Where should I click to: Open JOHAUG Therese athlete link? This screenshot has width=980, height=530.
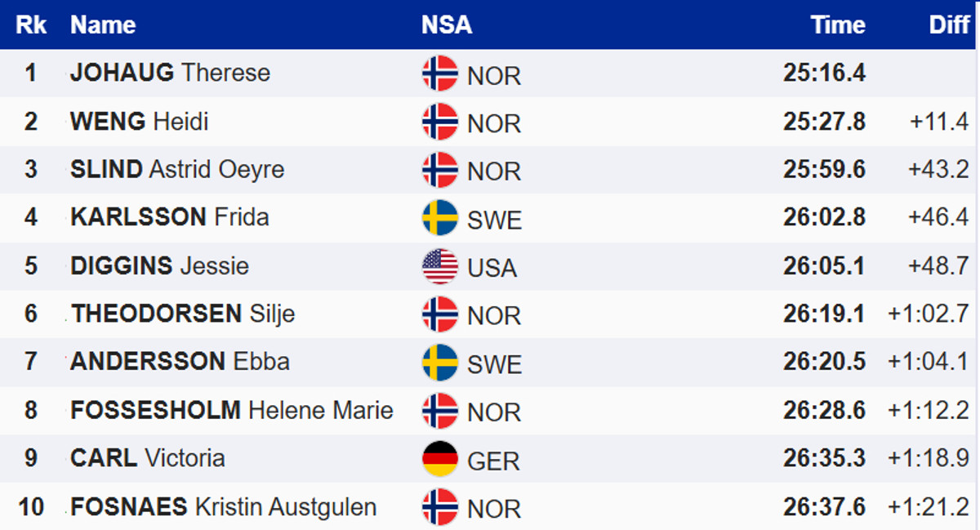pos(170,73)
